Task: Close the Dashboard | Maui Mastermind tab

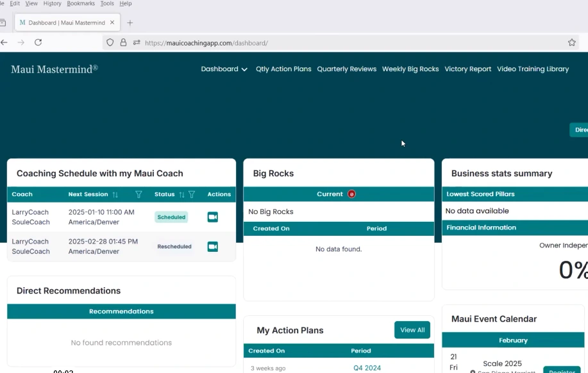Action: (x=112, y=22)
